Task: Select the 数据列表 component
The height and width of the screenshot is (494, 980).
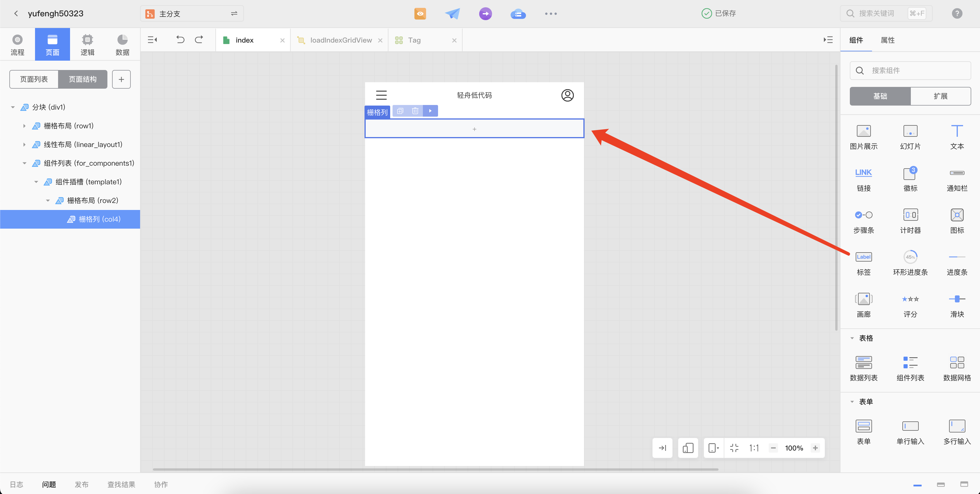Action: click(864, 369)
